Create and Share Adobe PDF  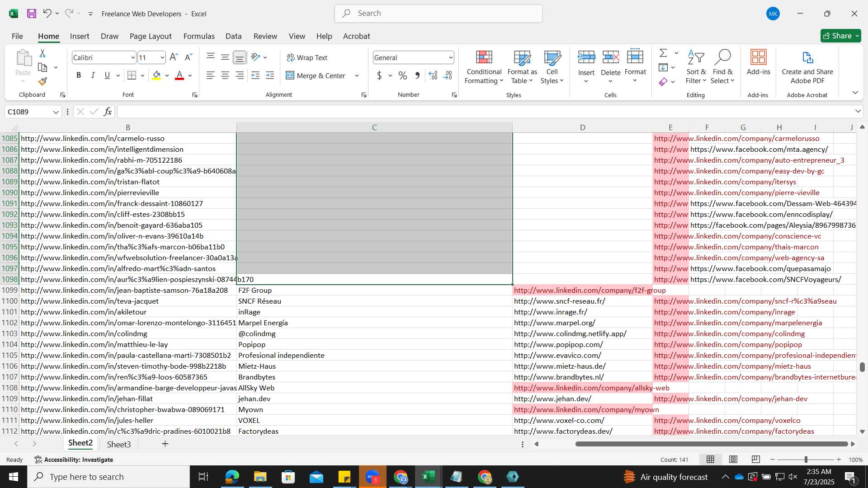[x=807, y=67]
